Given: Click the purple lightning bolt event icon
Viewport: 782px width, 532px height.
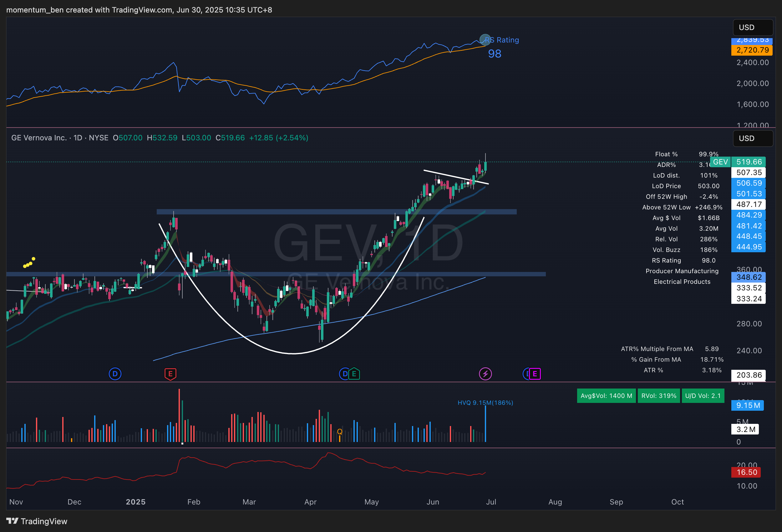Looking at the screenshot, I should pyautogui.click(x=485, y=374).
